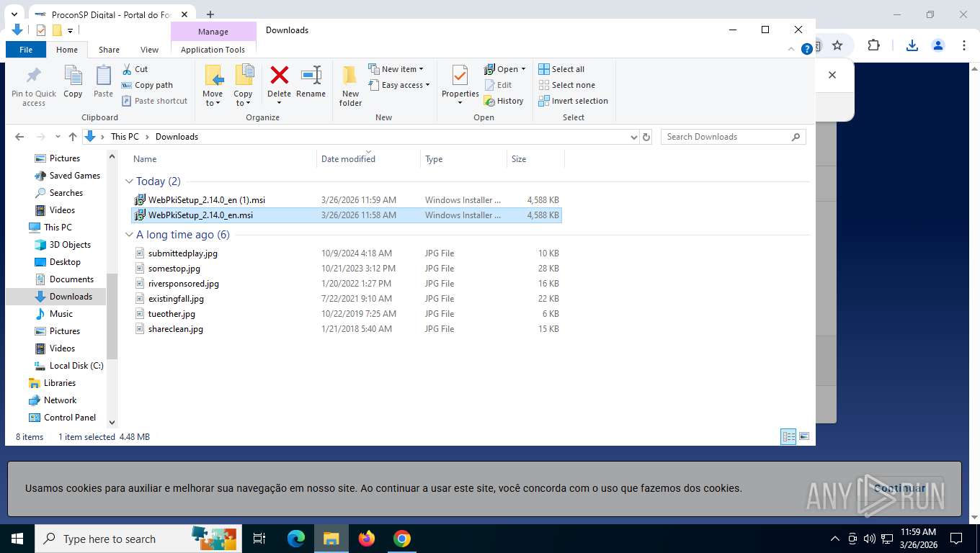The image size is (980, 553).
Task: Sort by the Name column header
Action: tap(223, 159)
